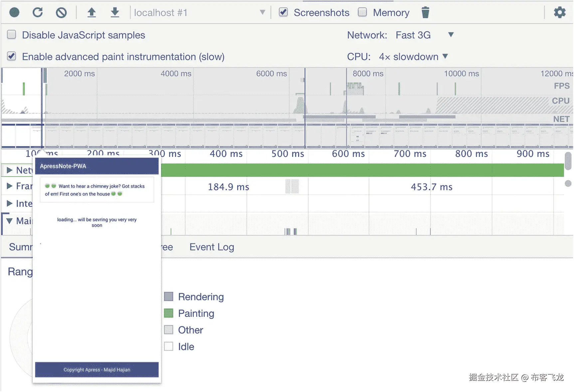The height and width of the screenshot is (392, 574).
Task: Click the 500 ms ruler mark
Action: (x=288, y=154)
